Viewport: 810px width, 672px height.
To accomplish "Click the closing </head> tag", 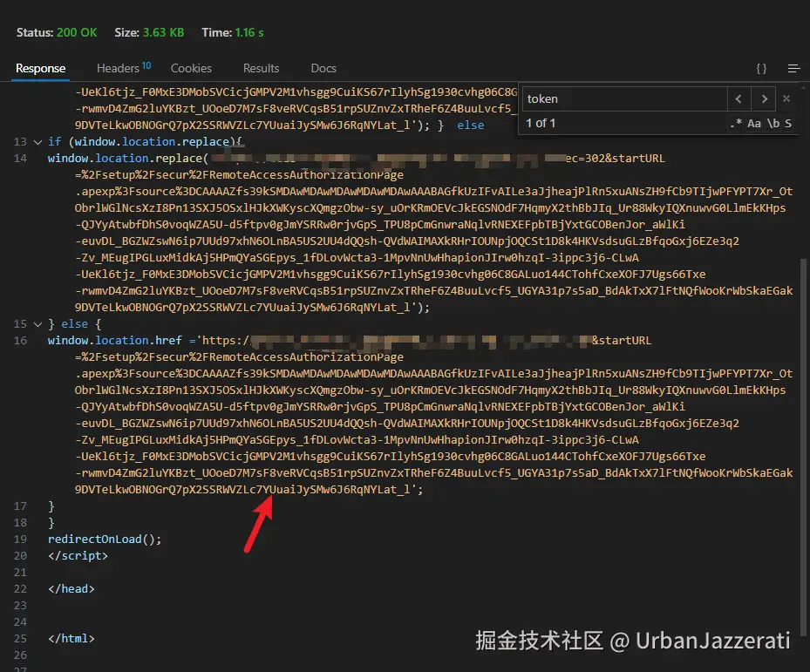I will pos(71,589).
